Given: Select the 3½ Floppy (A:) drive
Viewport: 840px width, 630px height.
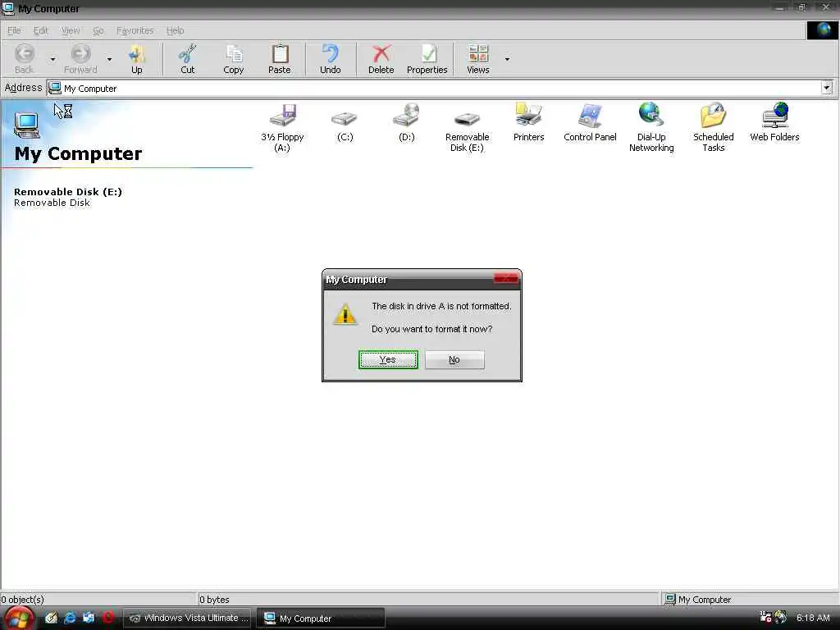Looking at the screenshot, I should 282,127.
